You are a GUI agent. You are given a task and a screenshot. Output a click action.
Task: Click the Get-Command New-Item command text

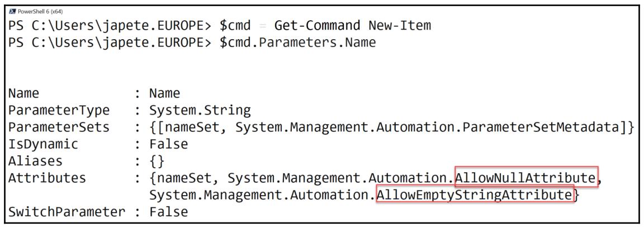352,26
